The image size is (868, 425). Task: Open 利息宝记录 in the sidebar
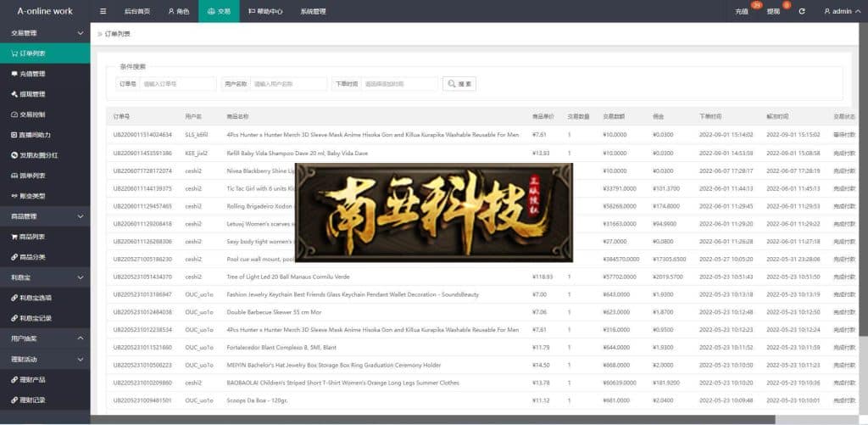(x=45, y=318)
